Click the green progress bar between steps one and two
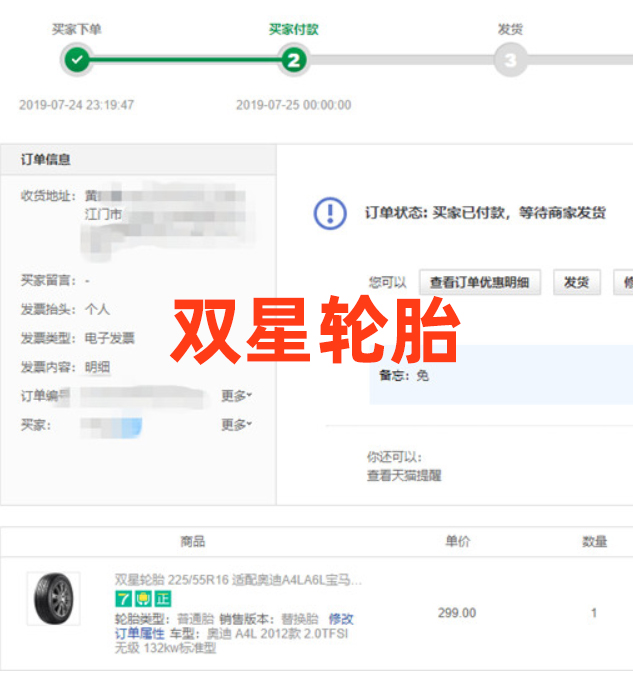633x676 pixels. click(x=185, y=60)
